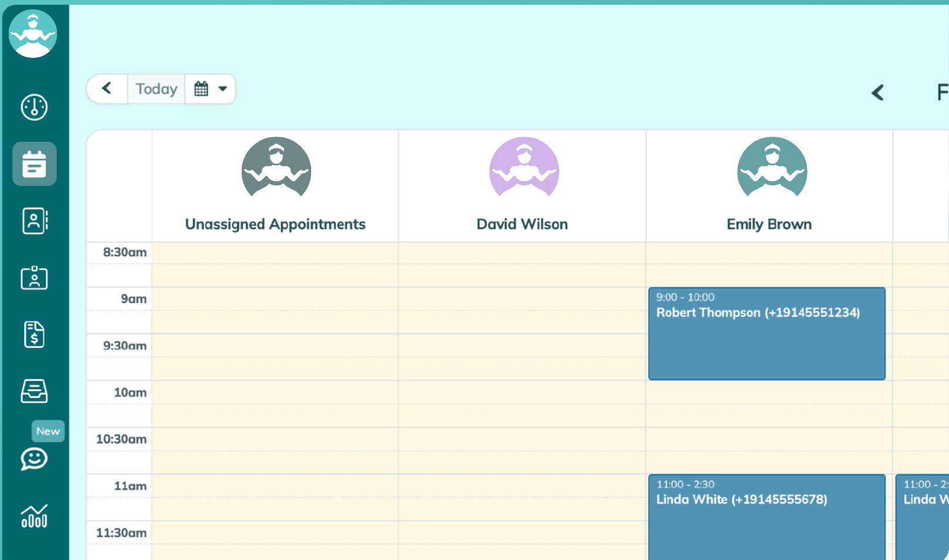The image size is (949, 560).
Task: Click the 9:30am time label
Action: point(125,346)
